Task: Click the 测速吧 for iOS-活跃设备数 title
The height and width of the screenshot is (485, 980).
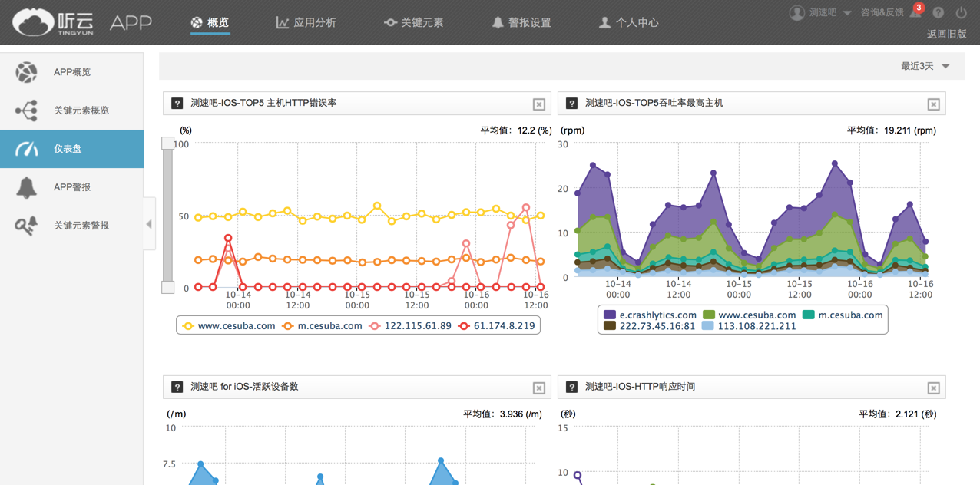Action: click(x=244, y=387)
